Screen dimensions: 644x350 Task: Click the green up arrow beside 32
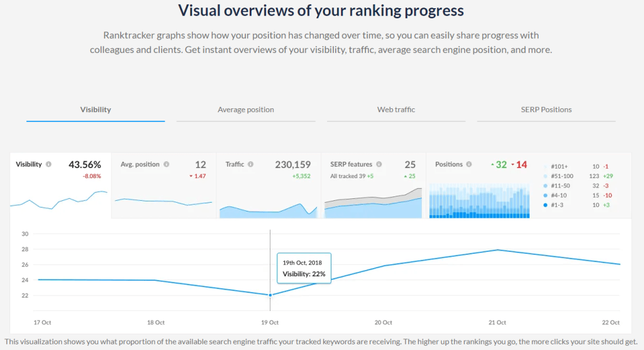pos(492,164)
